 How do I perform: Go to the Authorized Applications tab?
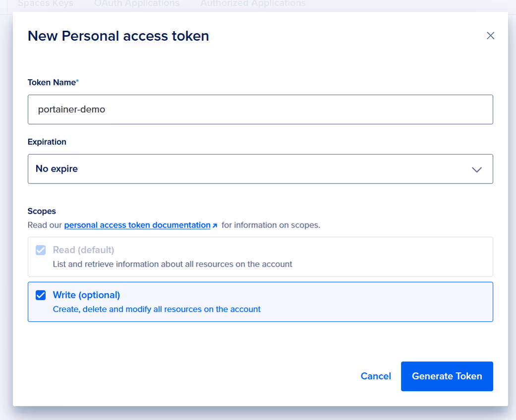click(x=253, y=3)
